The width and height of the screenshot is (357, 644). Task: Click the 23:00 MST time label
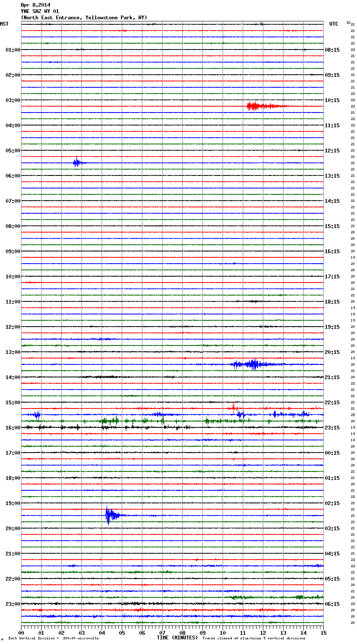point(13,604)
